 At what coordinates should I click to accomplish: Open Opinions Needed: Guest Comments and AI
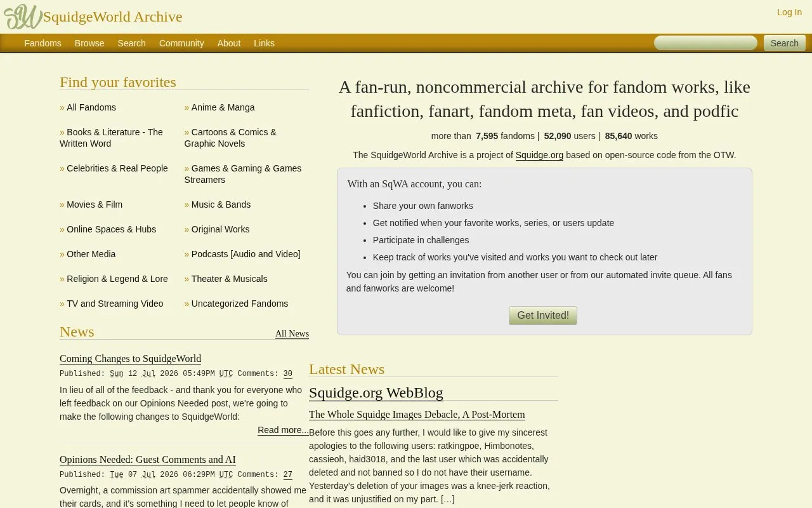pos(148,460)
